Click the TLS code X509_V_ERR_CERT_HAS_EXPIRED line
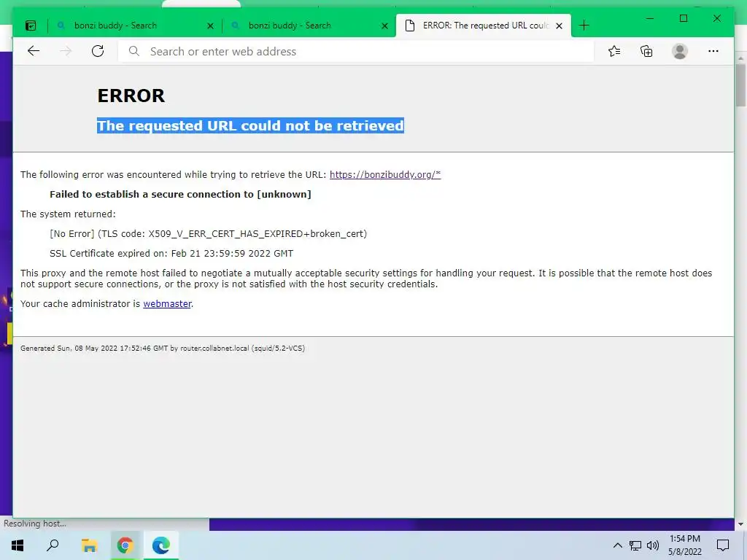 pos(208,234)
